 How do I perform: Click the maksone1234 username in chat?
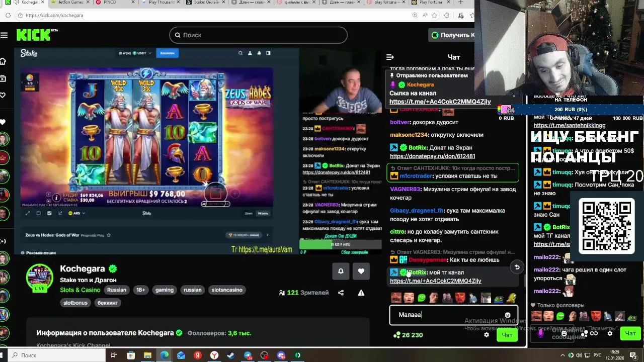tap(409, 135)
